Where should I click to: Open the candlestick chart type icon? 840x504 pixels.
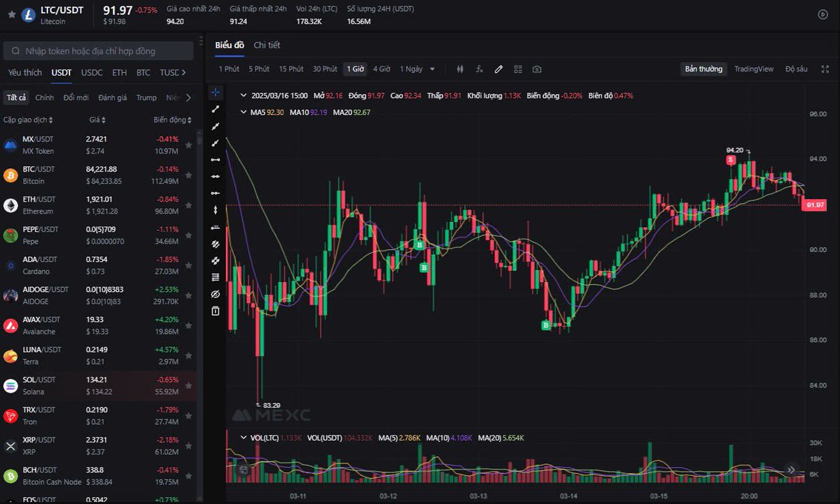coord(460,69)
